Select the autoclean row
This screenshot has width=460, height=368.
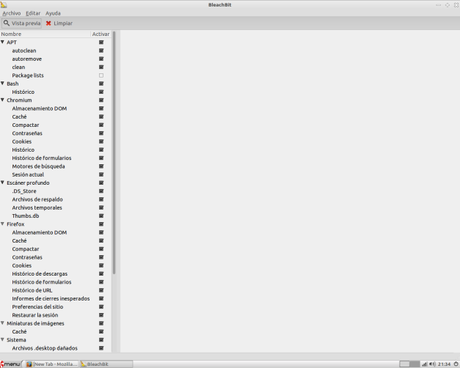coord(56,51)
